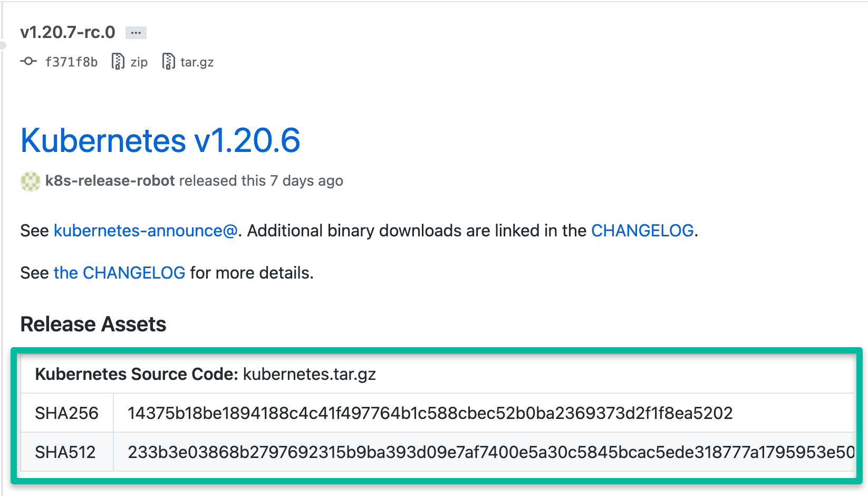Select the SHA256 label cell
The image size is (868, 496).
coord(66,413)
